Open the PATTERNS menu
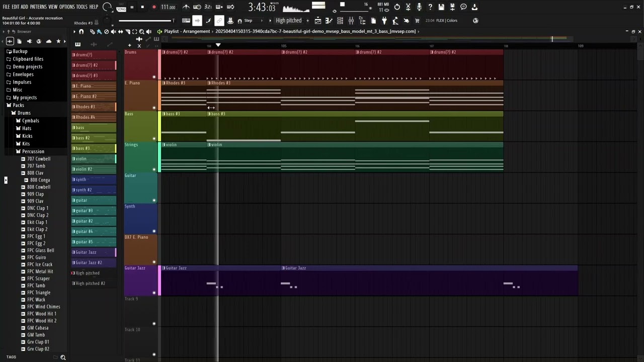The height and width of the screenshot is (362, 644). point(38,7)
